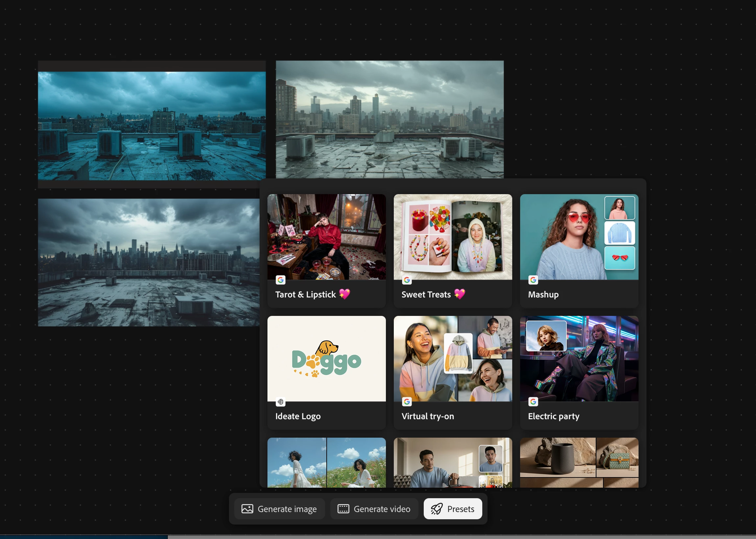This screenshot has width=756, height=539.
Task: Select the teal-tinted rooftop skyline image
Action: click(x=152, y=125)
